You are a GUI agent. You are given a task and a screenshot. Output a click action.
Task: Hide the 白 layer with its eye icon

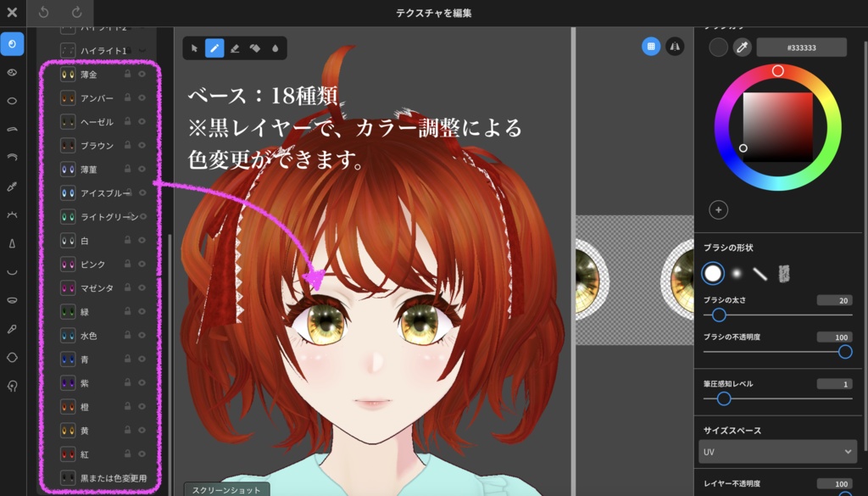[142, 240]
